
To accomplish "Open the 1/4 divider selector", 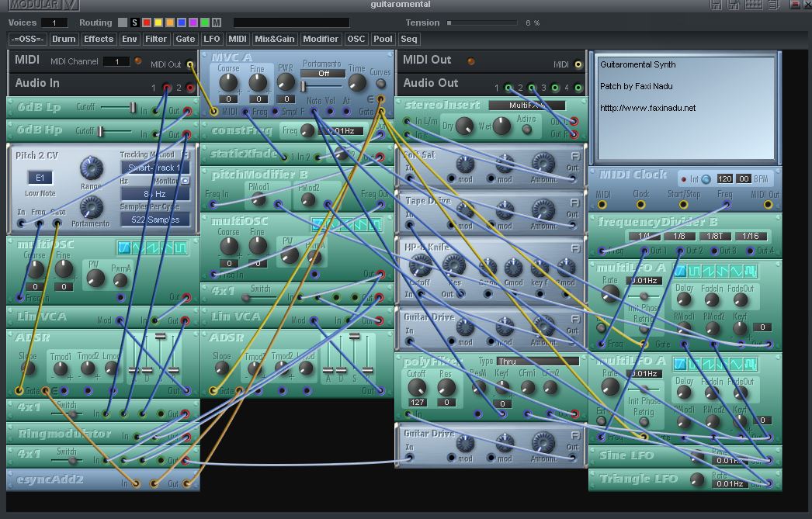I will point(644,236).
